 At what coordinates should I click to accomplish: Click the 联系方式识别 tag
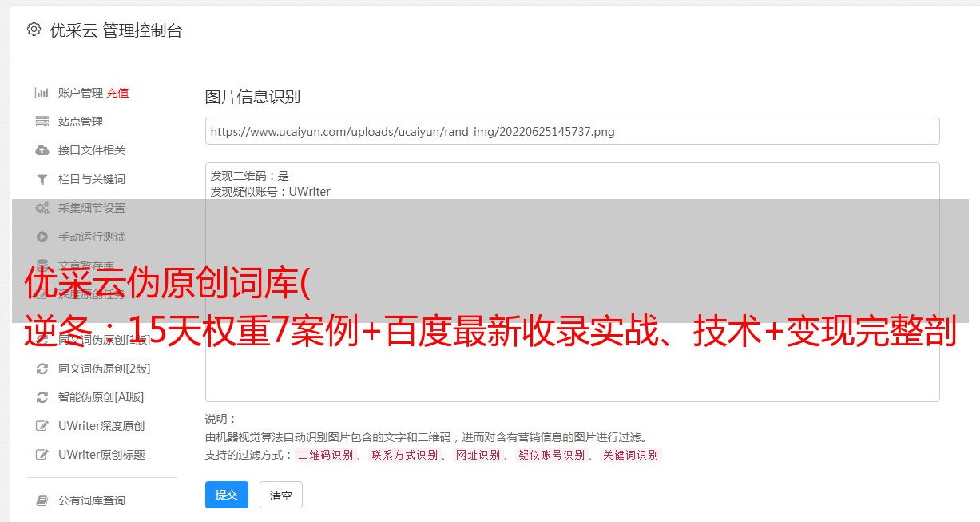point(404,455)
